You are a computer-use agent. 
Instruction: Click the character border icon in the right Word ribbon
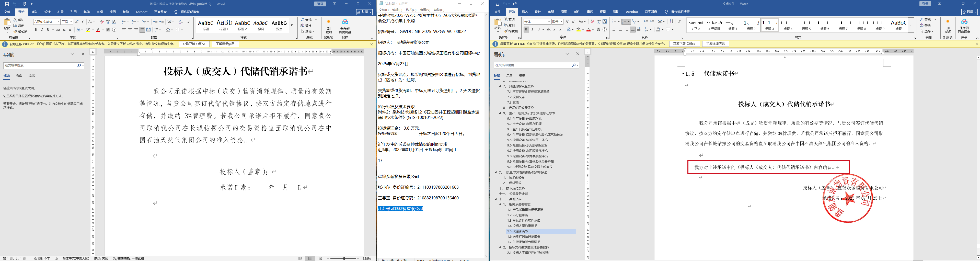coord(605,22)
